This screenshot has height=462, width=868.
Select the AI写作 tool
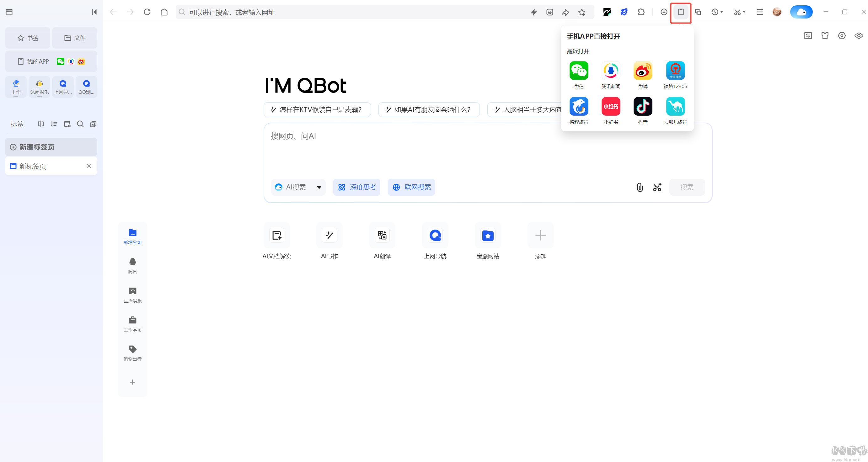pyautogui.click(x=329, y=241)
